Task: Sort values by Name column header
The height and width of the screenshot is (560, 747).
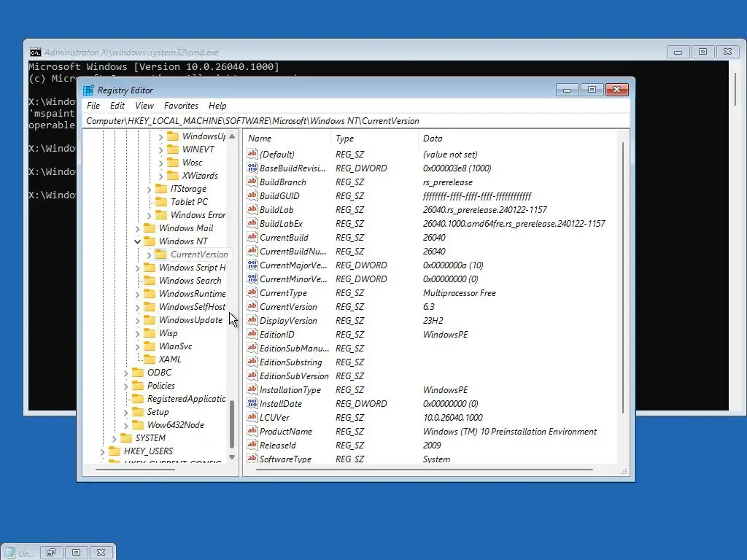Action: pos(287,138)
